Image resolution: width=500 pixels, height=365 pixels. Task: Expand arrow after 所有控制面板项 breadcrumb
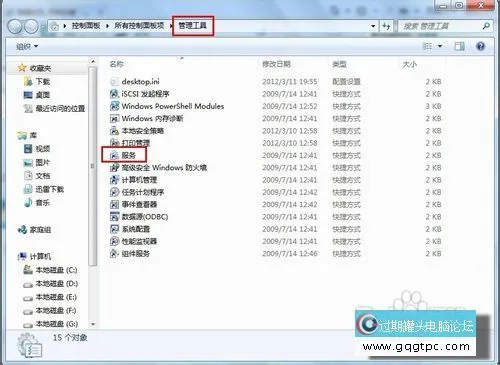click(171, 26)
